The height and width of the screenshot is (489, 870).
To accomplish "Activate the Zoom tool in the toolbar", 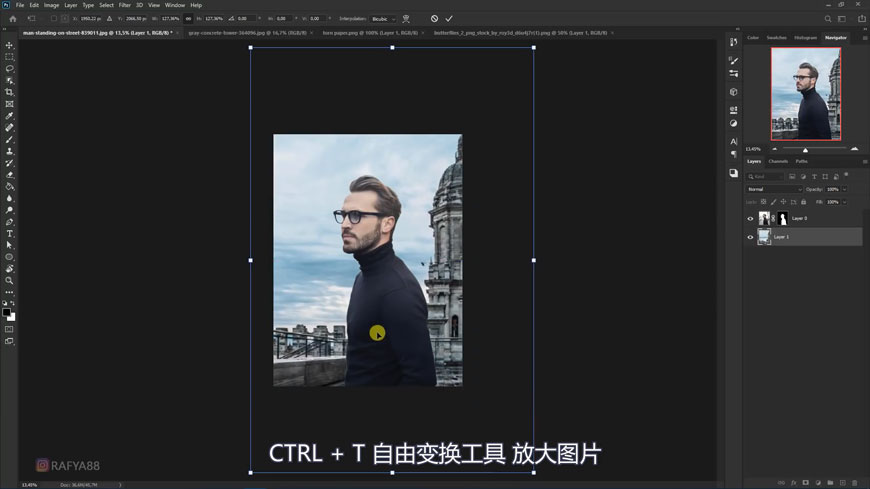I will click(x=10, y=281).
